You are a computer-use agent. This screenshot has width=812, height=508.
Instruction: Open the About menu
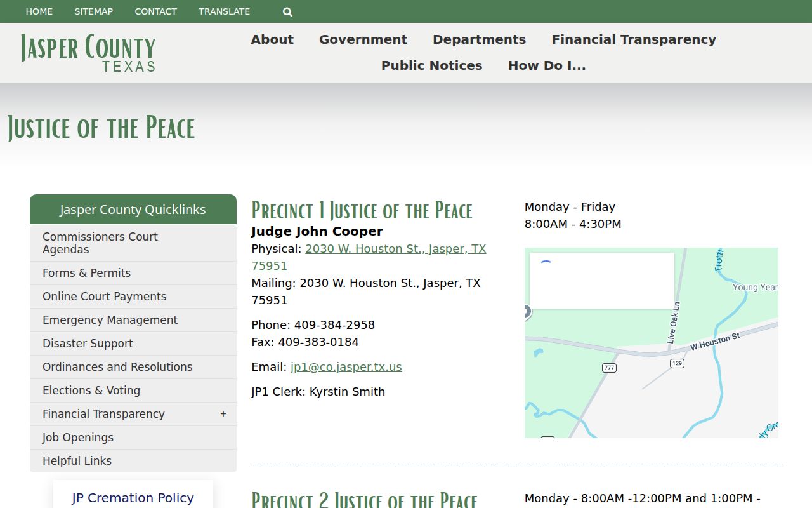(x=272, y=39)
